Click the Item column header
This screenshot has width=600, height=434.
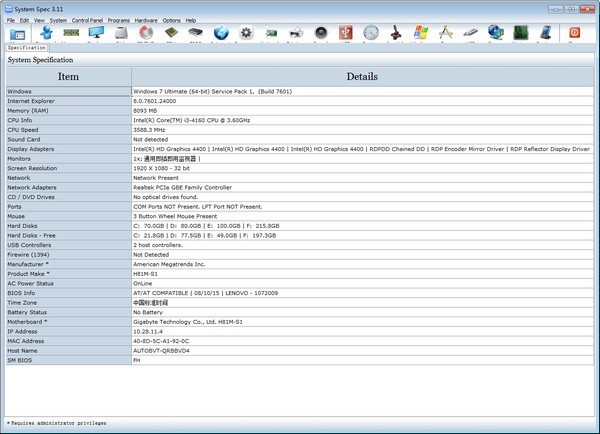[68, 76]
